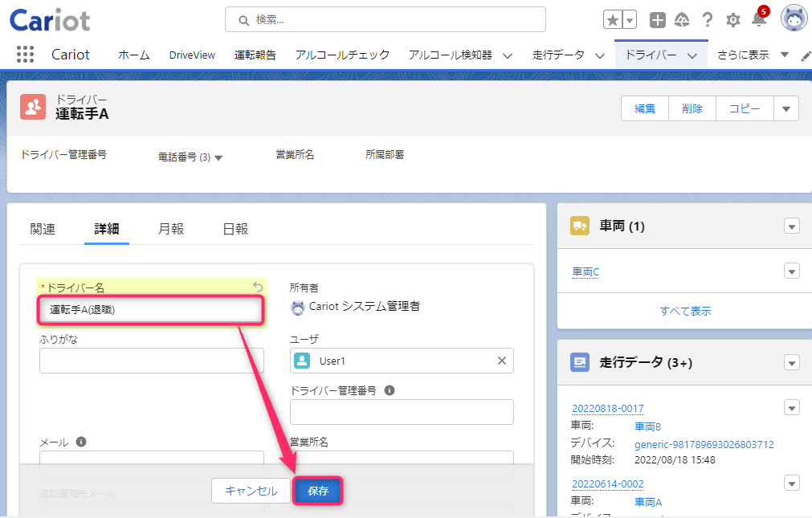The width and height of the screenshot is (812, 518).
Task: Open the favorites list dropdown
Action: click(x=630, y=20)
